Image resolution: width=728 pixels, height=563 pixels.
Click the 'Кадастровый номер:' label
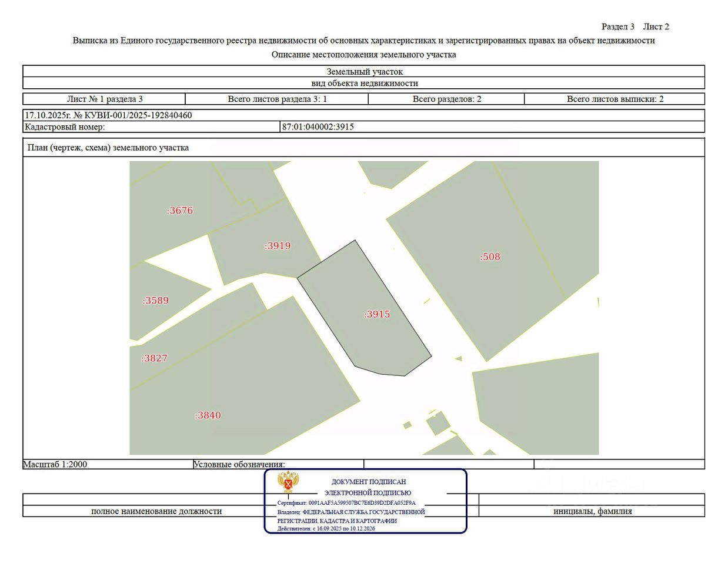tap(65, 126)
